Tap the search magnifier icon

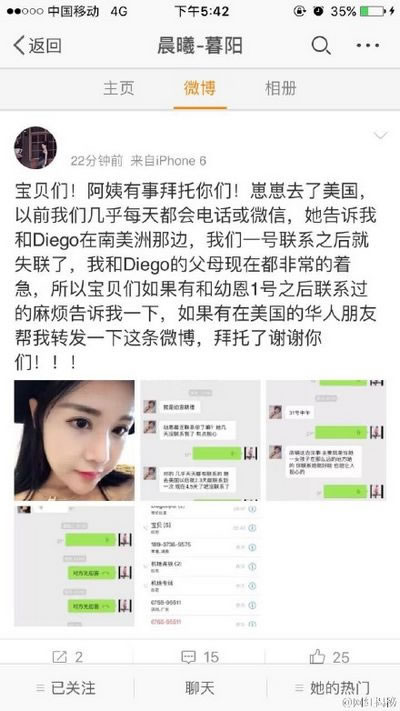point(321,46)
